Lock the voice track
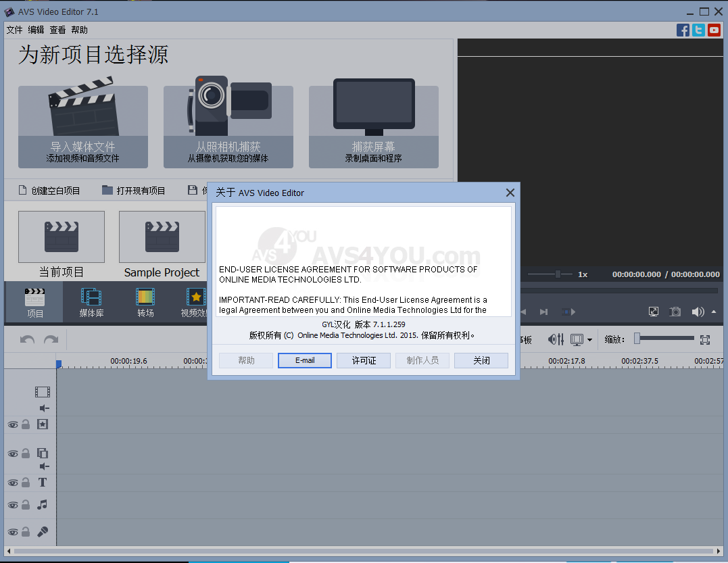Viewport: 728px width, 563px height. 26,531
